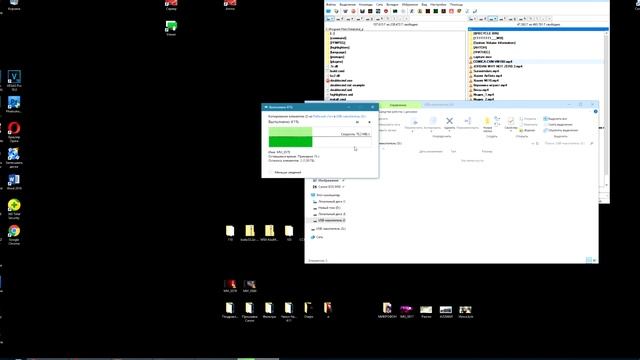Open Recycle Bin desktop icon
Image resolution: width=640 pixels, height=360 pixels.
pyautogui.click(x=14, y=4)
